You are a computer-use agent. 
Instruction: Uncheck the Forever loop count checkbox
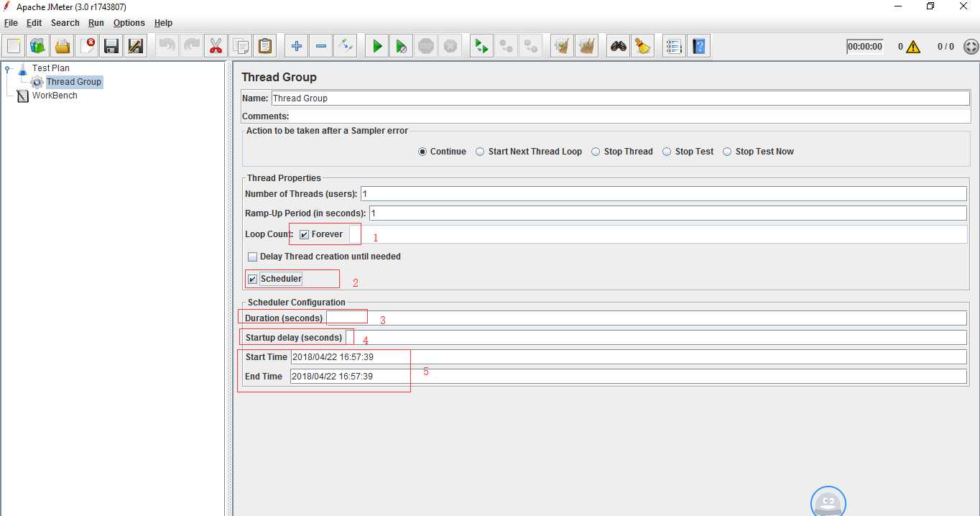[305, 235]
